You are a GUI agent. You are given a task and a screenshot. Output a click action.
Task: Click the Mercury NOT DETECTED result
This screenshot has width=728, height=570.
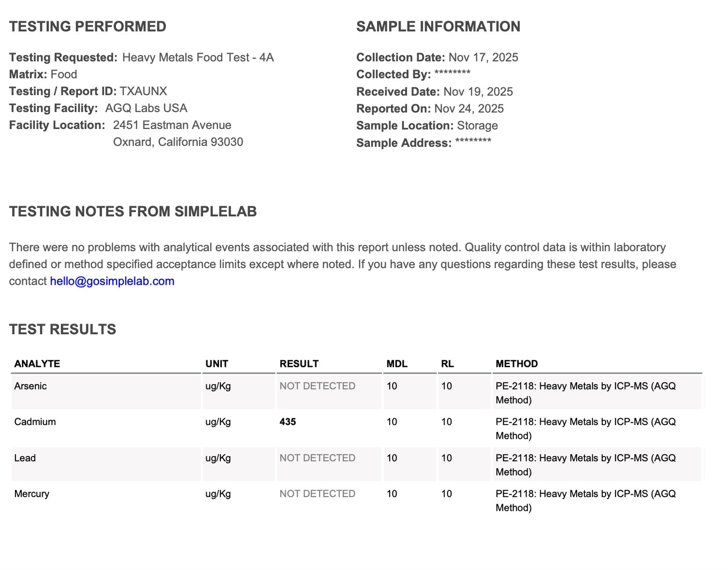click(317, 494)
